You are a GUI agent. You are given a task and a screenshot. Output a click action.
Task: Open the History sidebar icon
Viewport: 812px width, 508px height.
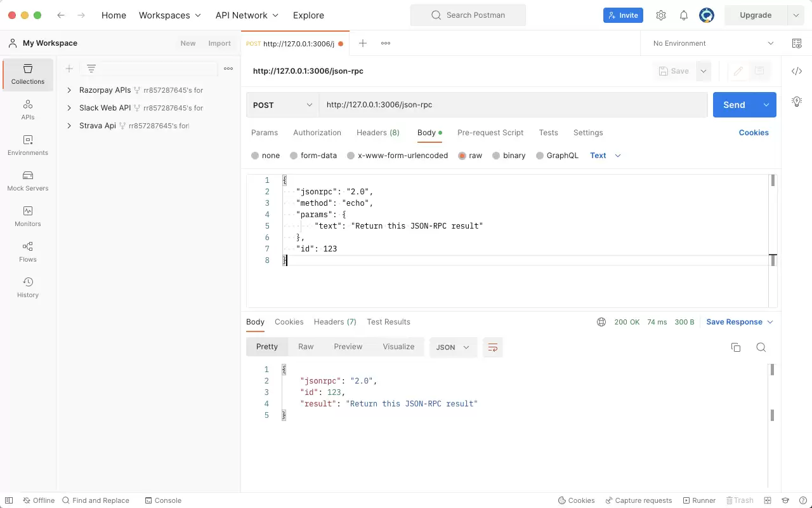coord(28,288)
